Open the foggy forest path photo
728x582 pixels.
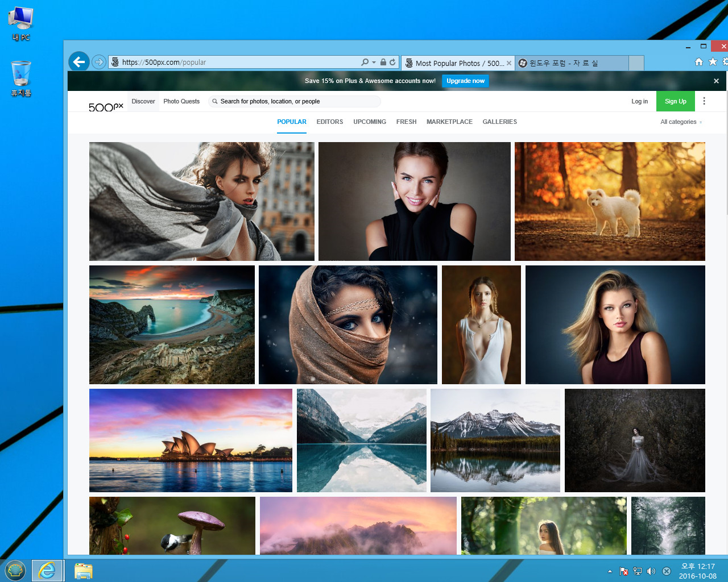[668, 526]
